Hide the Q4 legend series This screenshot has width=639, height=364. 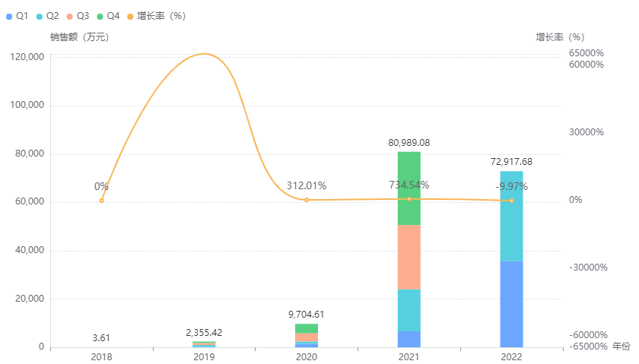click(x=108, y=15)
